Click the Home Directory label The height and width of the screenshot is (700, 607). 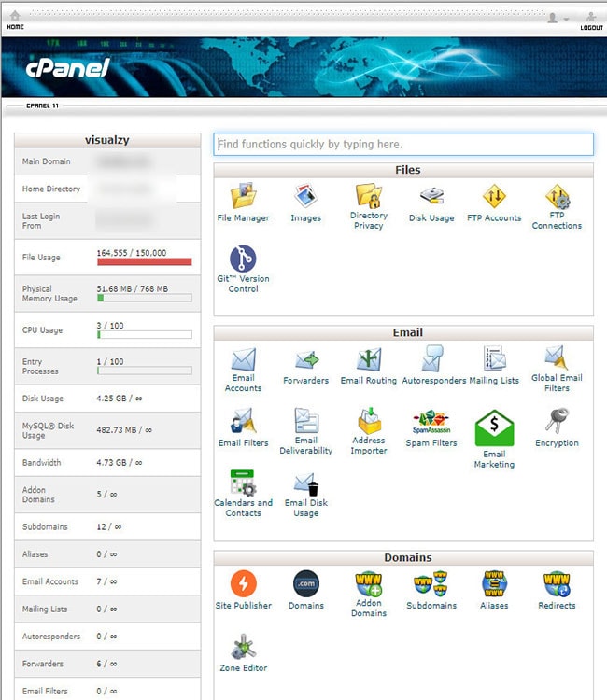click(51, 189)
